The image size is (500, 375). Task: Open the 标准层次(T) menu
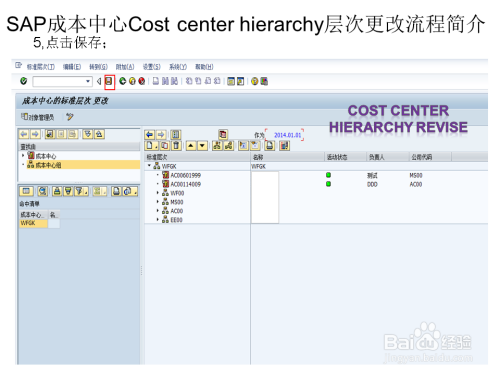click(41, 67)
